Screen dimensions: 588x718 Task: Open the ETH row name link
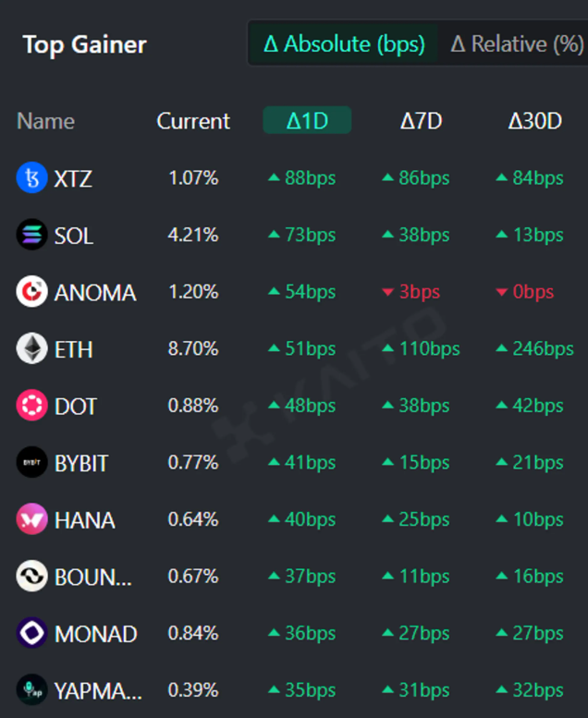click(x=74, y=350)
